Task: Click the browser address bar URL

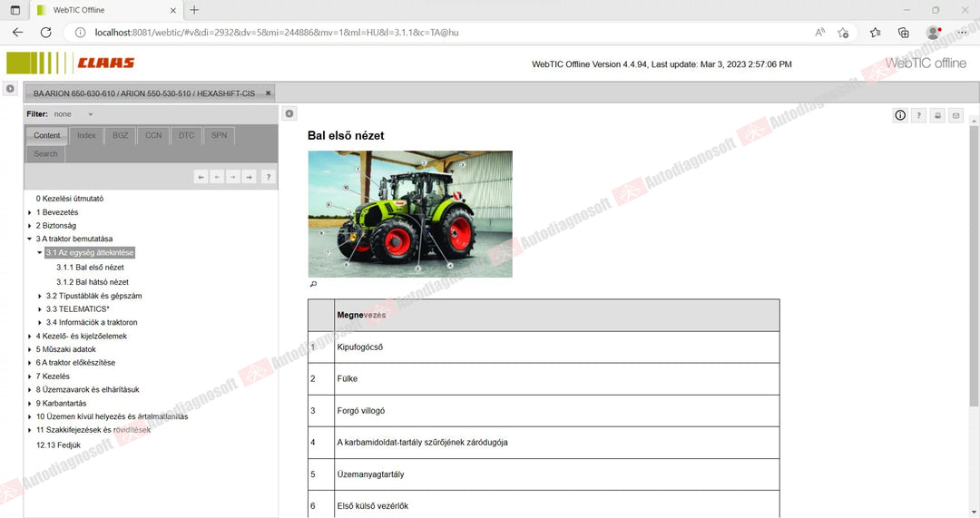Action: [276, 33]
